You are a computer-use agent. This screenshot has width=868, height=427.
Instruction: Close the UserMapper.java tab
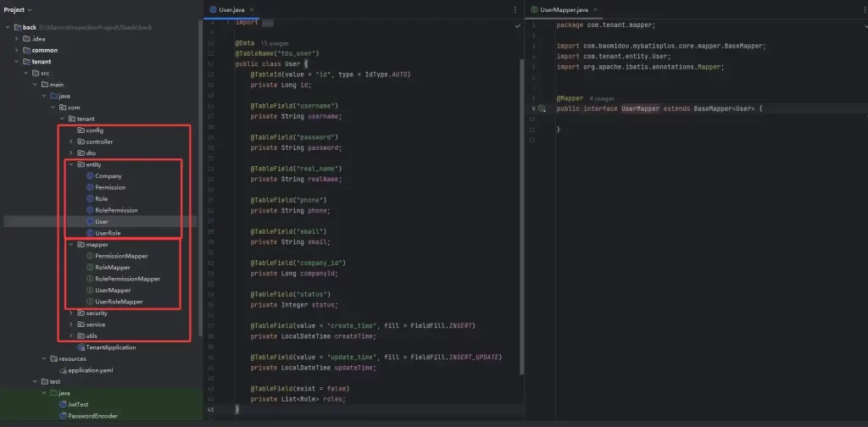(x=596, y=9)
